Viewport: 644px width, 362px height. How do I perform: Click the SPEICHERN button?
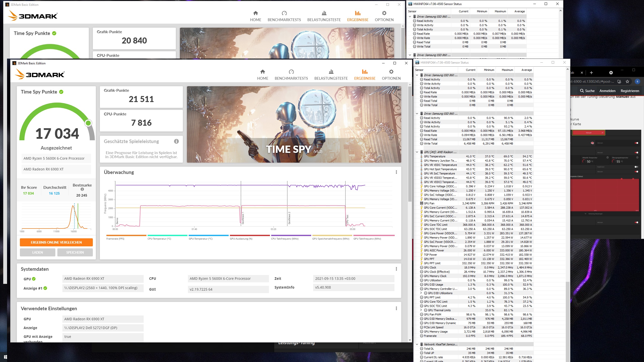pos(75,252)
